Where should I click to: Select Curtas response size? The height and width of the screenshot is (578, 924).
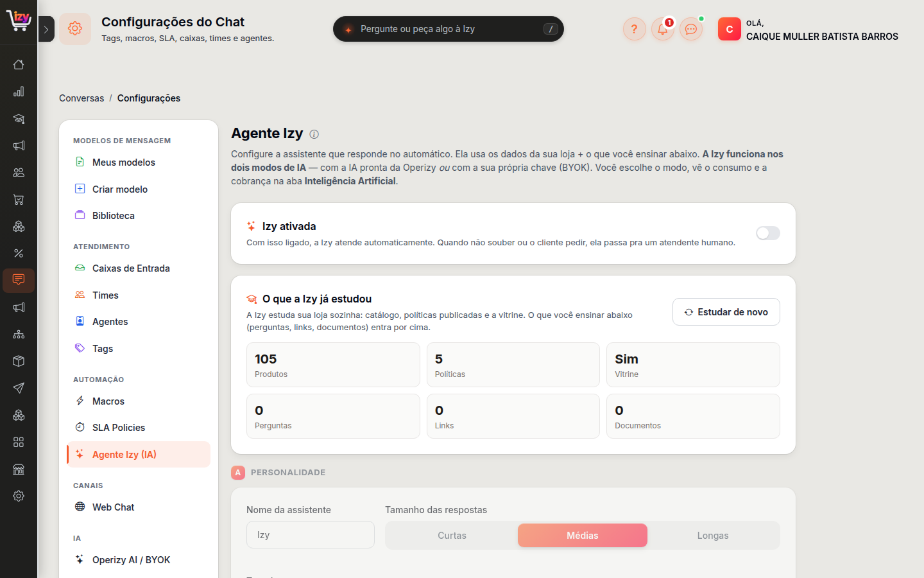(452, 536)
